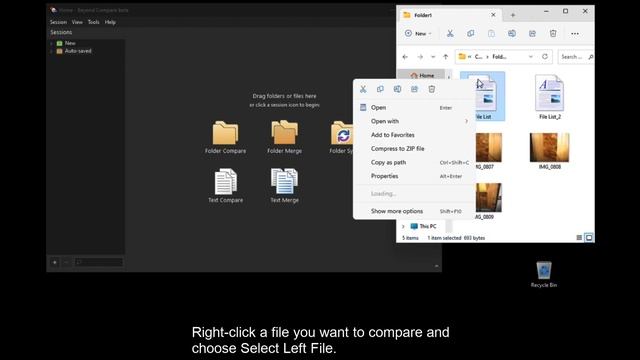The width and height of the screenshot is (640, 360).
Task: Close the Folder1 Explorer tab
Action: (493, 15)
